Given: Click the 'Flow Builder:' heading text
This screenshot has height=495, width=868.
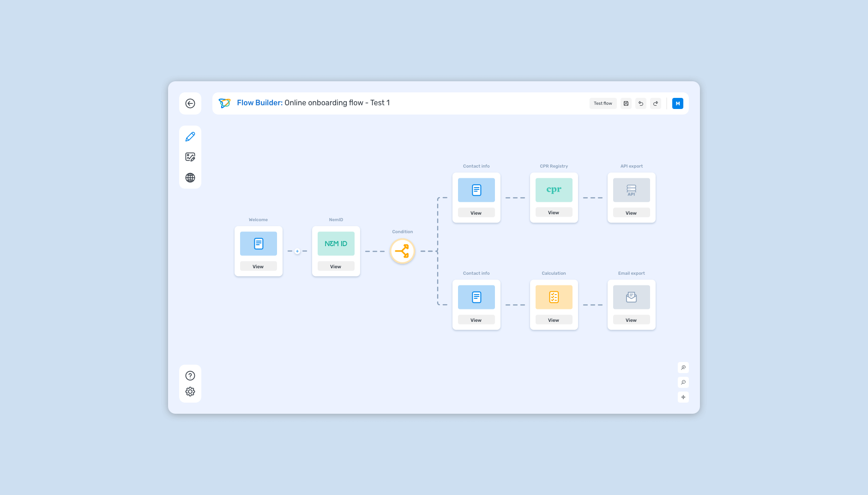Looking at the screenshot, I should coord(260,103).
